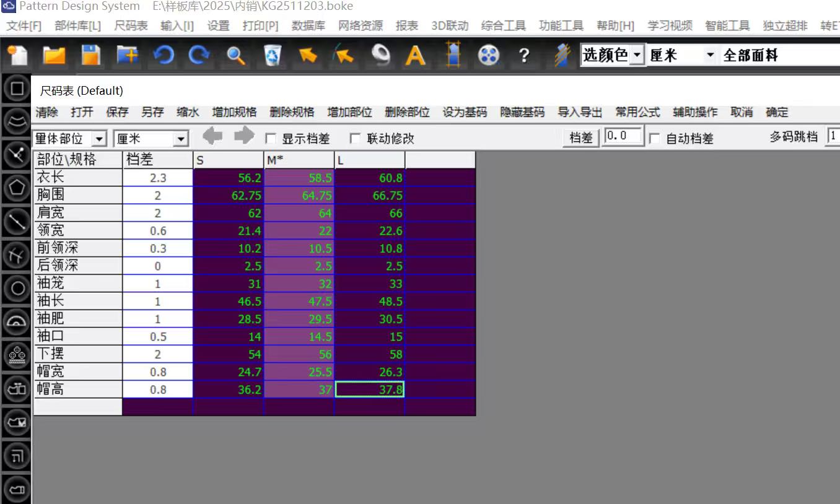Viewport: 840px width, 504px height.
Task: Click the undo arrow icon
Action: click(164, 56)
